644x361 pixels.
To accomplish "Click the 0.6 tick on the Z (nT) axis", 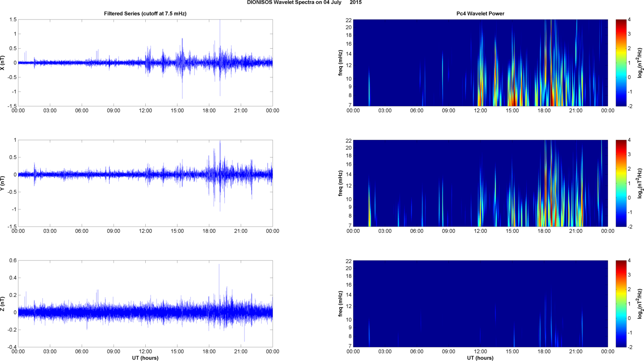I will [x=13, y=261].
